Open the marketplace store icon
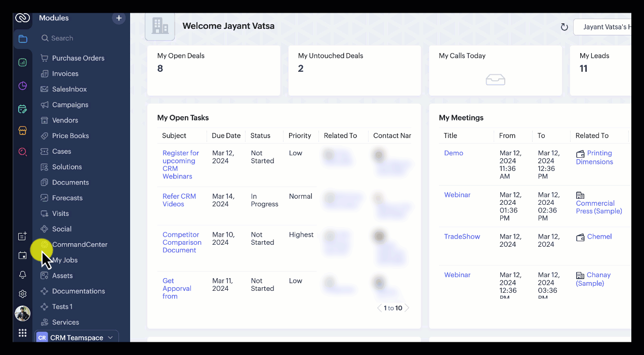This screenshot has height=355, width=644. click(22, 130)
